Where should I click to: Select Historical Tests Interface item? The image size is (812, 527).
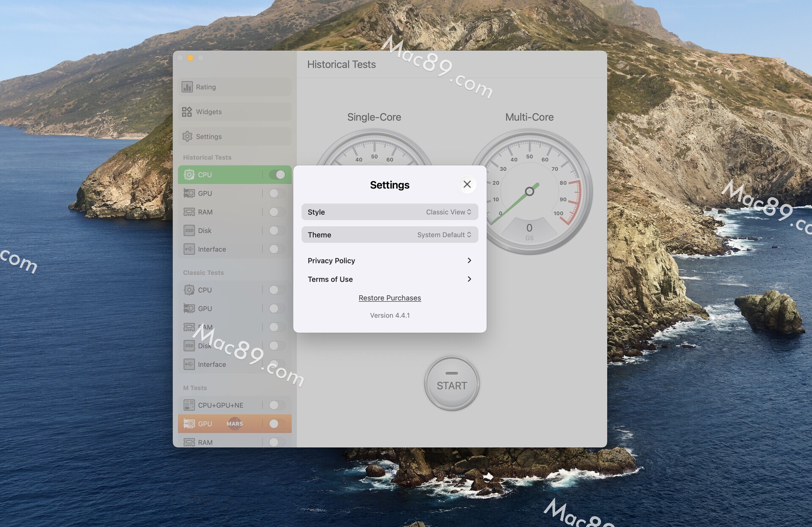[212, 249]
